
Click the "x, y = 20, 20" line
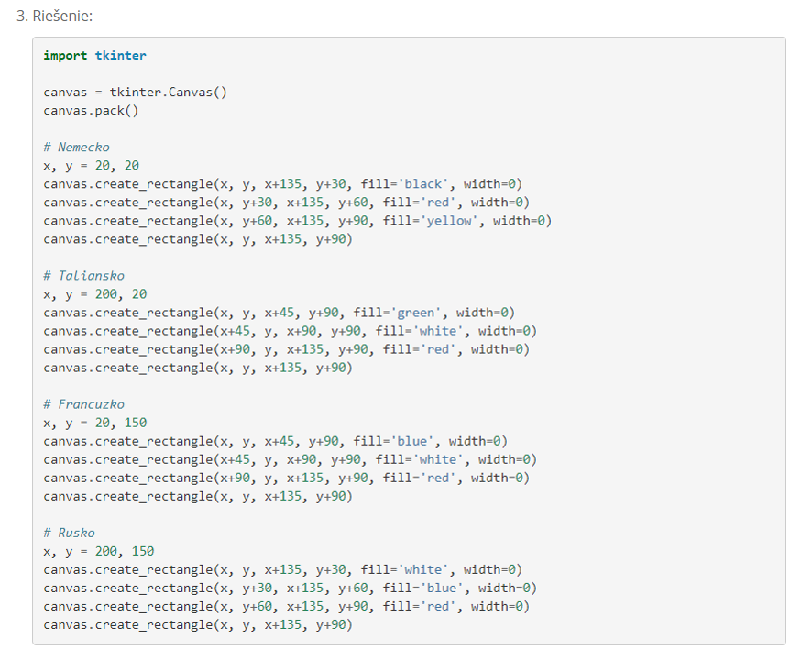coord(91,166)
